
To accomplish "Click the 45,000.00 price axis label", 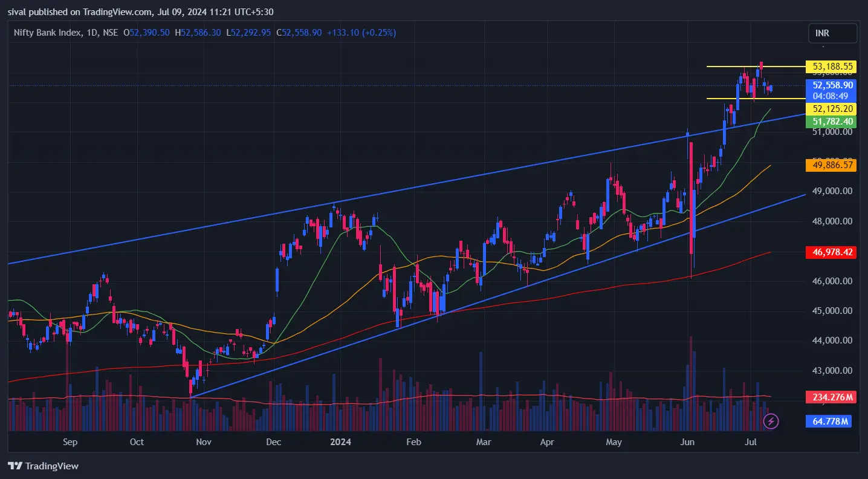I will tap(833, 311).
